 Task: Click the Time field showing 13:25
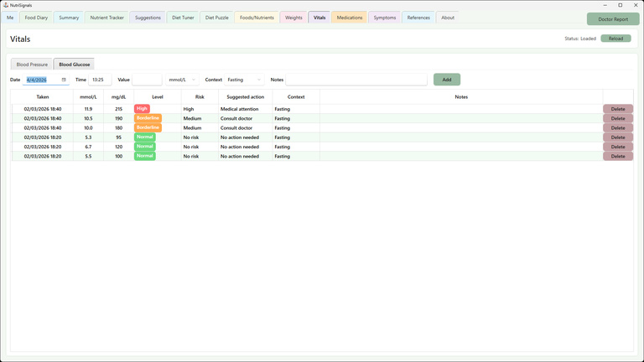(x=100, y=80)
